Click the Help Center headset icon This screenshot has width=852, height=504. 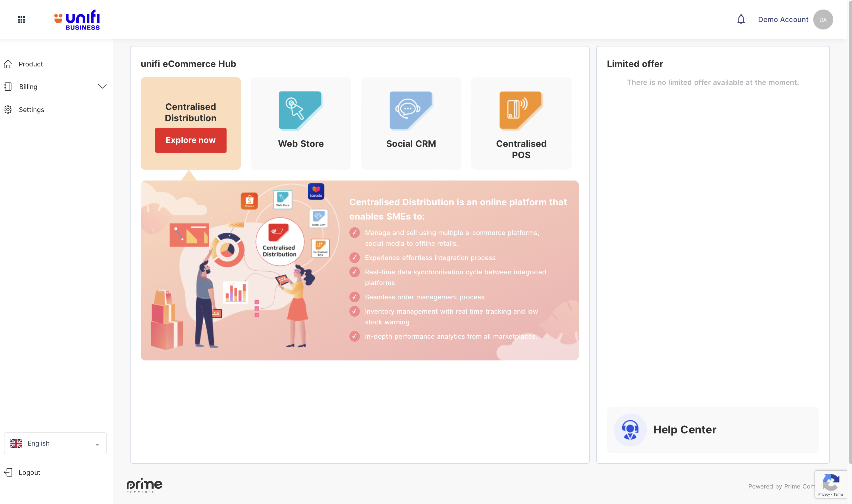630,430
